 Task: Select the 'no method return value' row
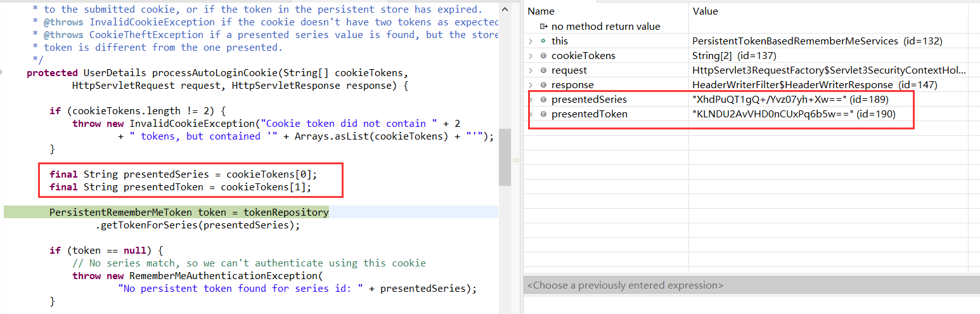pos(605,27)
